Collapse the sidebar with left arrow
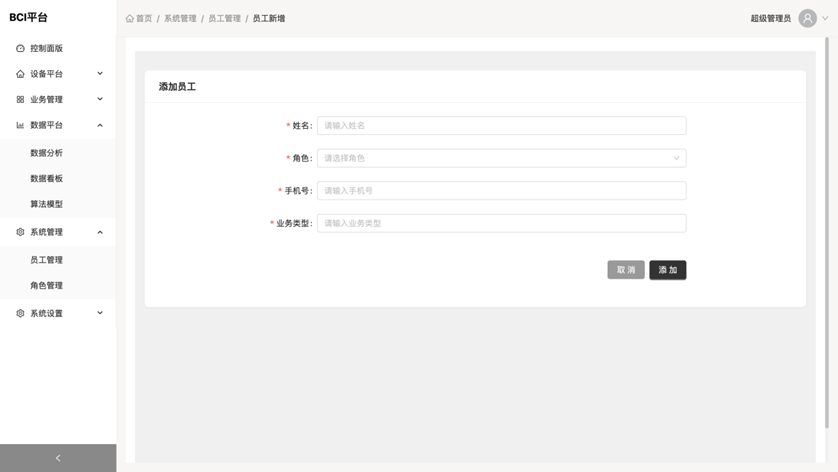Image resolution: width=838 pixels, height=472 pixels. coord(58,458)
